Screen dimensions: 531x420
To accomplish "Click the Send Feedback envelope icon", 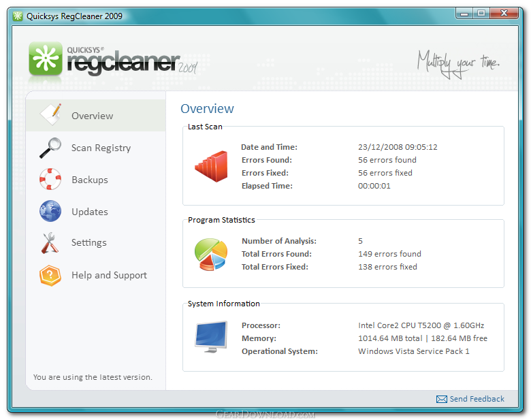I will [442, 400].
